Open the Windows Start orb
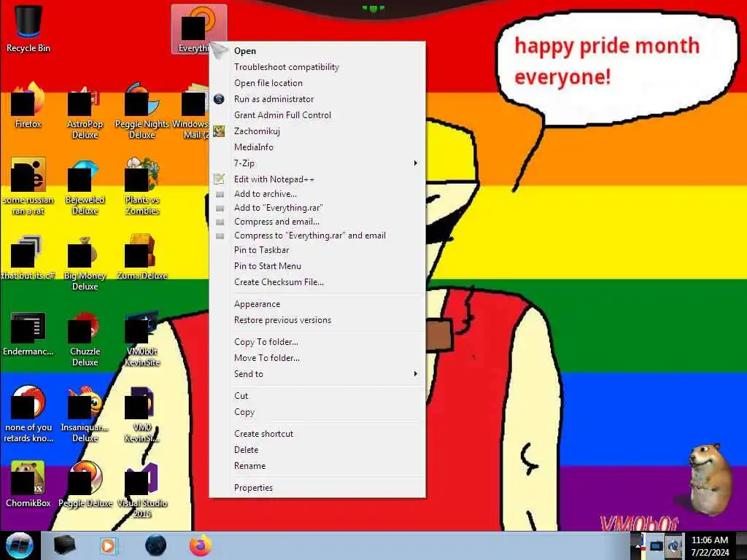The image size is (747, 560). click(x=20, y=545)
